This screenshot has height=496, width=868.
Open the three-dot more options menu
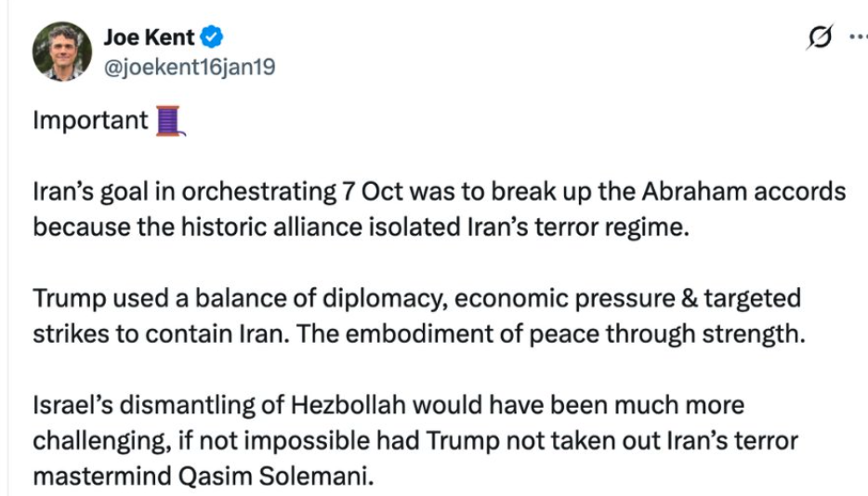(857, 37)
